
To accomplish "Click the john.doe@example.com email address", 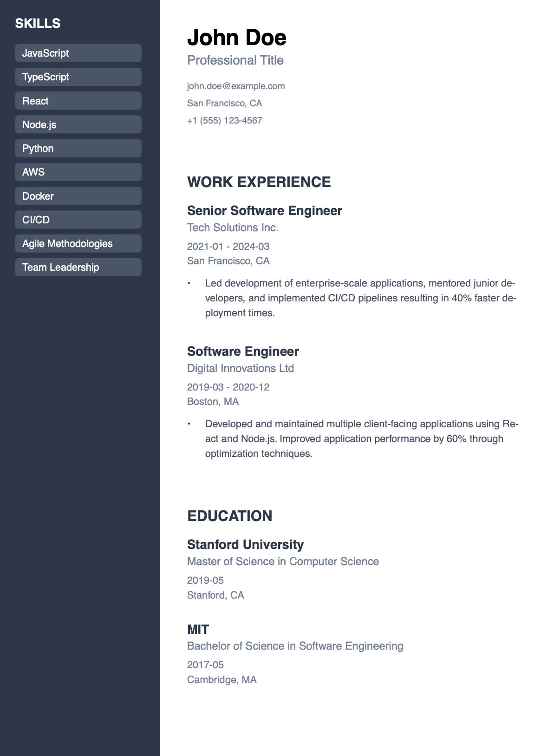I will pos(236,86).
